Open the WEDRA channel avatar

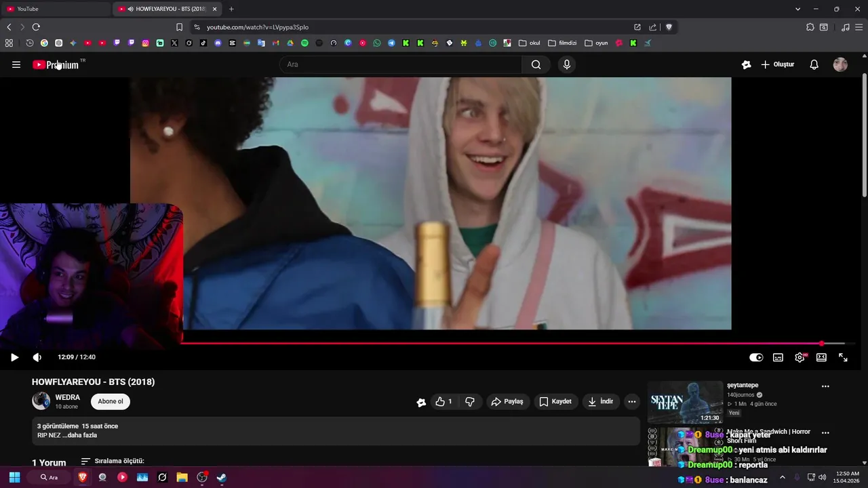[x=41, y=401]
